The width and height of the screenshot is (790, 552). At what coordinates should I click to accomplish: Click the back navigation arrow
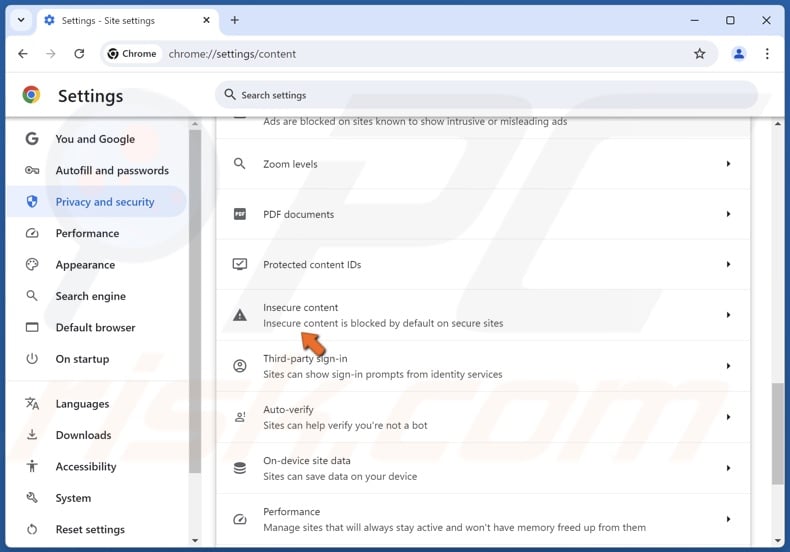pyautogui.click(x=23, y=54)
